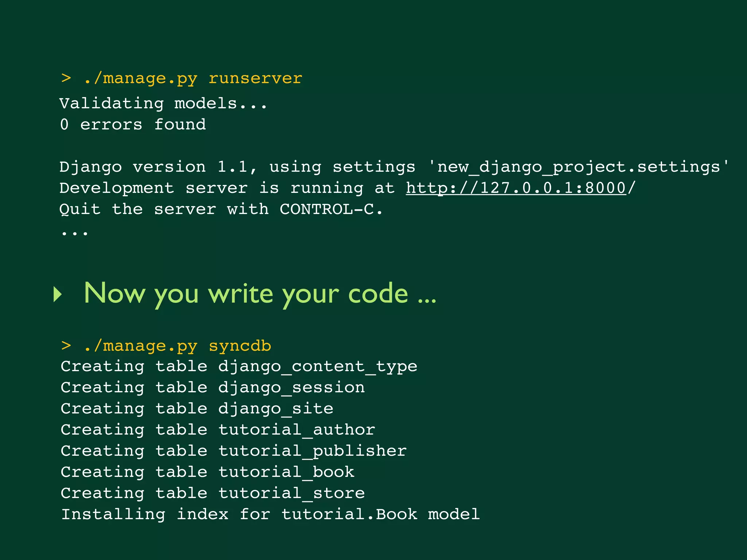Viewport: 747px width, 560px height.
Task: Click the '0 errors found' line
Action: click(x=133, y=125)
